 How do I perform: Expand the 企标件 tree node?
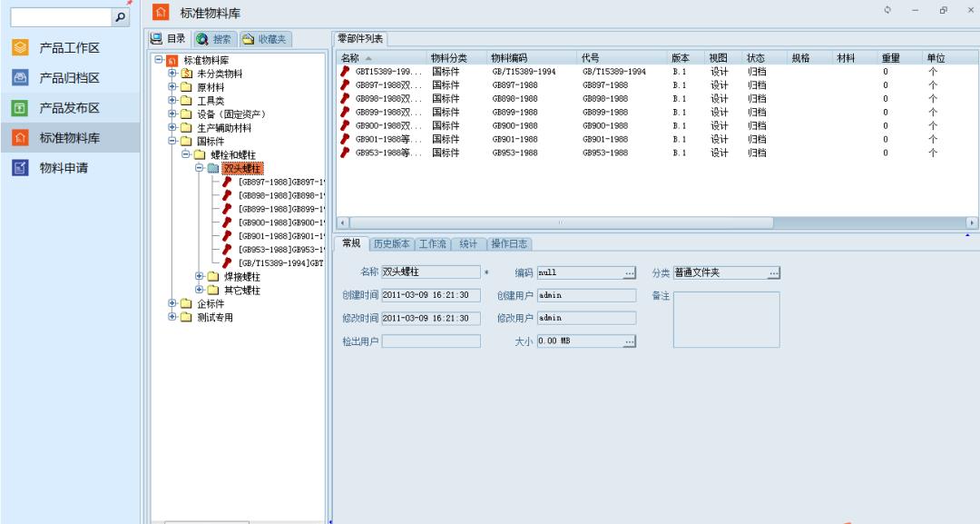tap(172, 302)
